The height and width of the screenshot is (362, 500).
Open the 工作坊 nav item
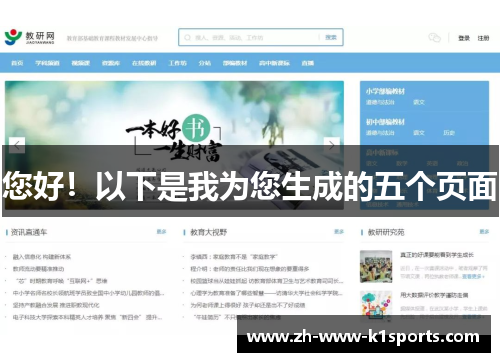177,63
